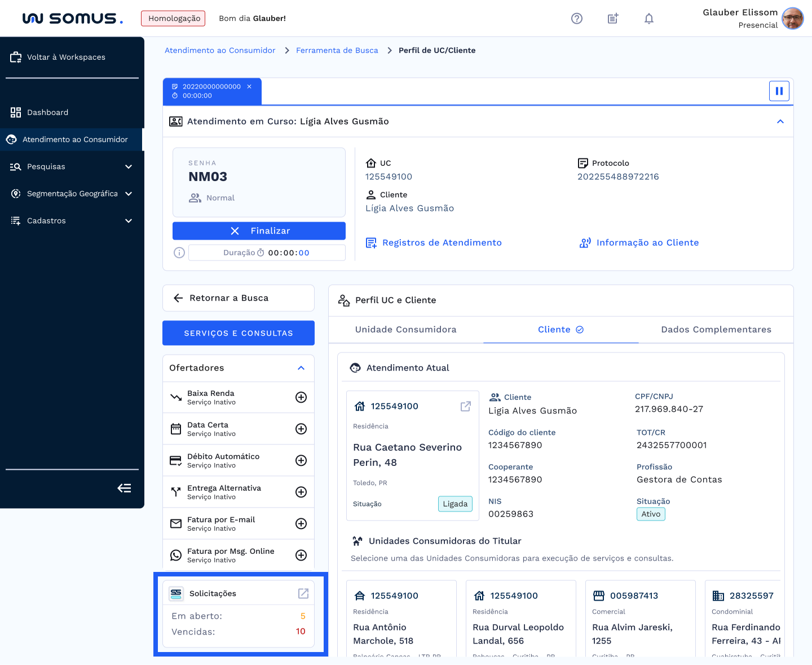Screen dimensions: 812x665
Task: Collapse the sidebar menu arrow icon
Action: click(x=124, y=488)
